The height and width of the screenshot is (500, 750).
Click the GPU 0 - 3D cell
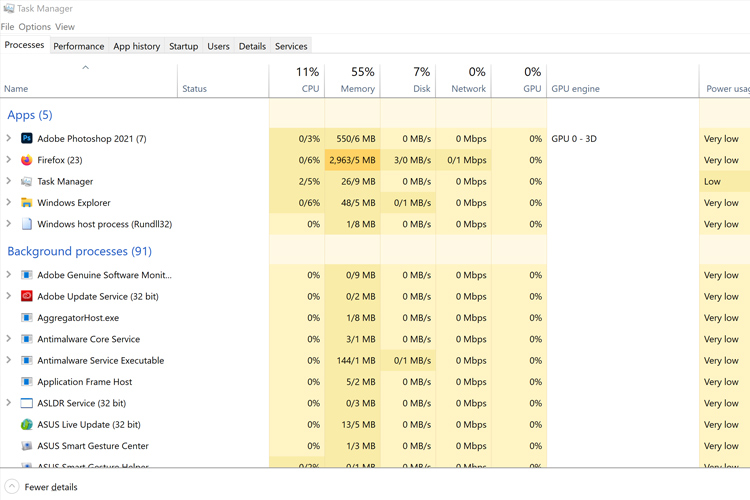(623, 139)
